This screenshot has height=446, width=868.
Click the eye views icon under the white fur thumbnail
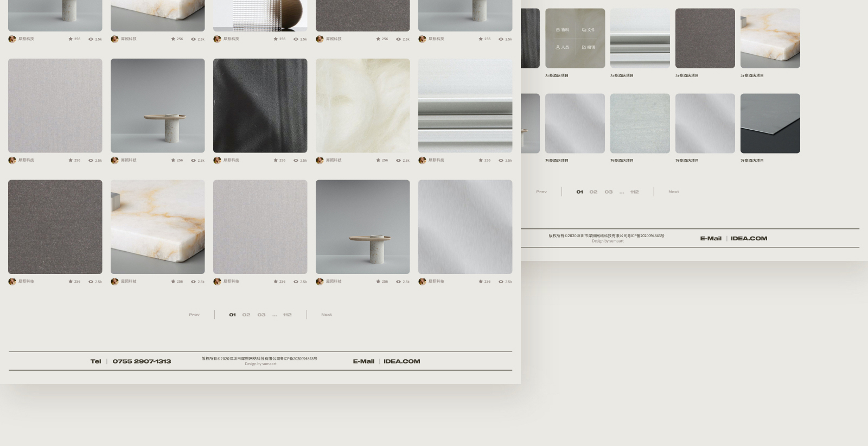click(x=398, y=161)
